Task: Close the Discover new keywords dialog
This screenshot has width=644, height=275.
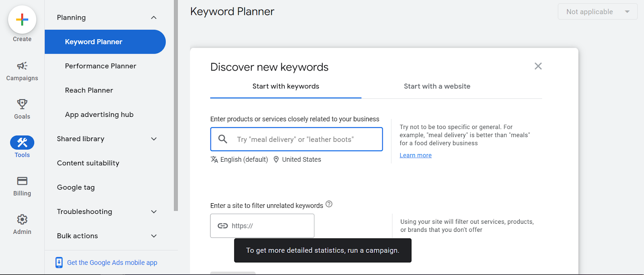Action: click(x=538, y=66)
